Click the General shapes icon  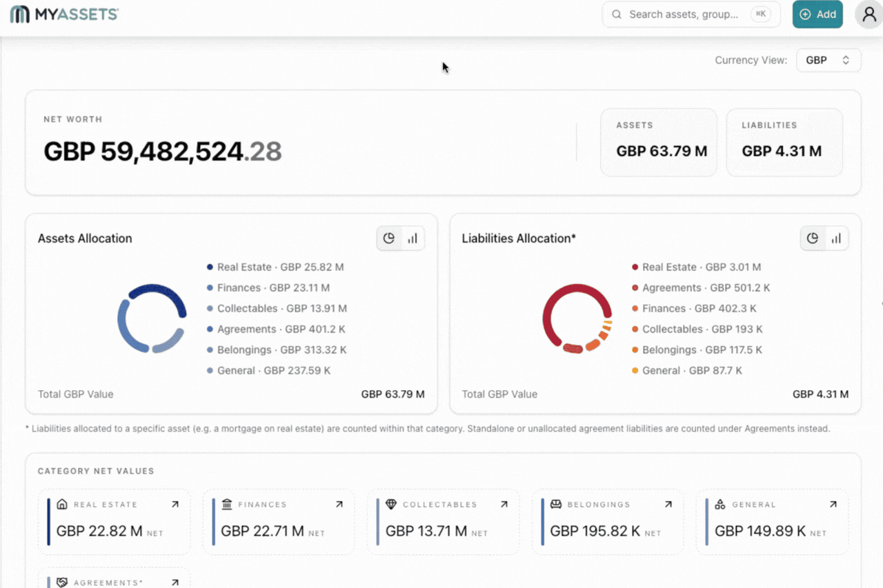point(720,505)
